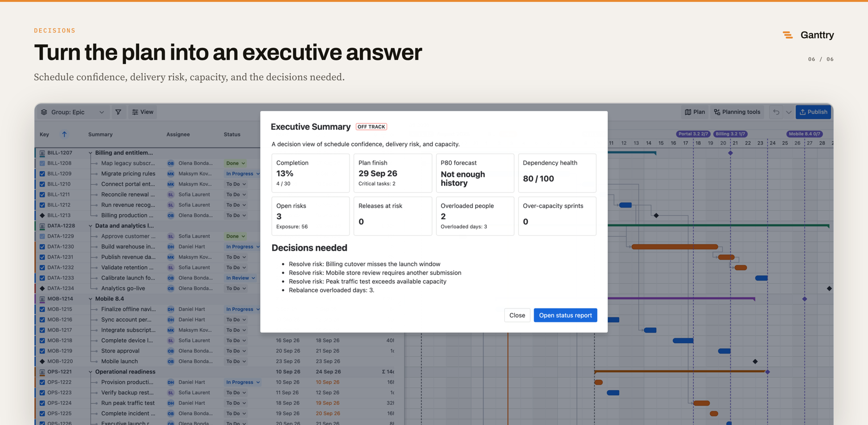Click OB avatar on Map legacy subscr row
This screenshot has width=868, height=425.
pos(171,163)
